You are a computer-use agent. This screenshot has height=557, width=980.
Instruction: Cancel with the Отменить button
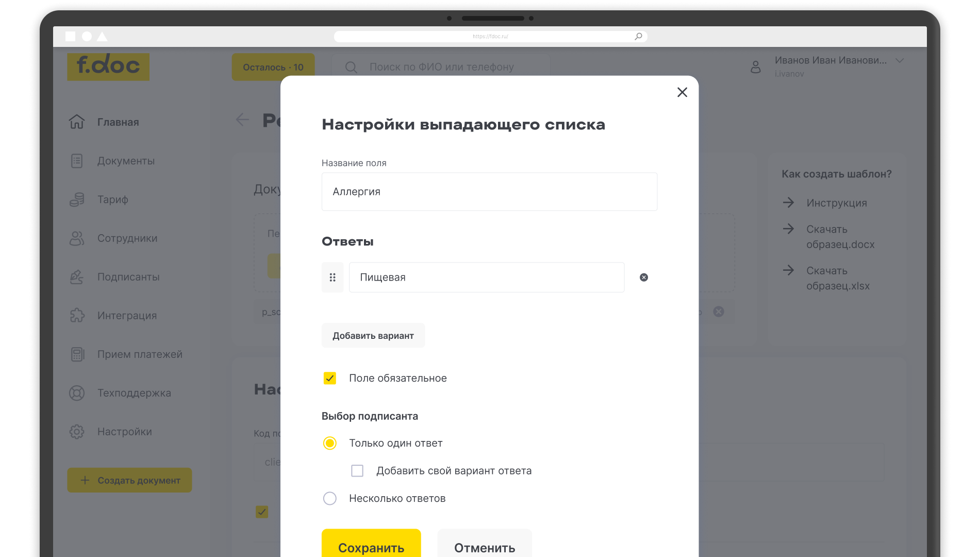pos(485,544)
